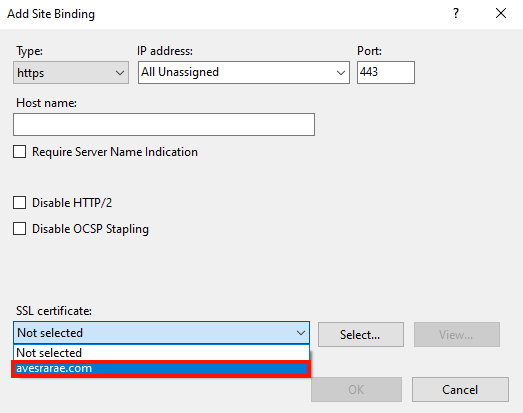
Task: Toggle Disable OCSP Stapling checkbox
Action: (x=19, y=229)
